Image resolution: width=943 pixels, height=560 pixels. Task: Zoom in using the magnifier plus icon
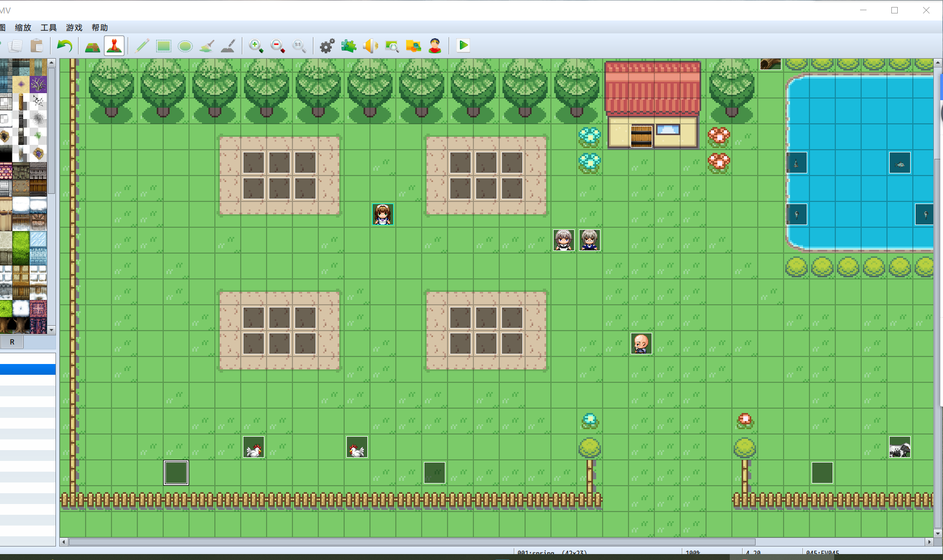[256, 46]
